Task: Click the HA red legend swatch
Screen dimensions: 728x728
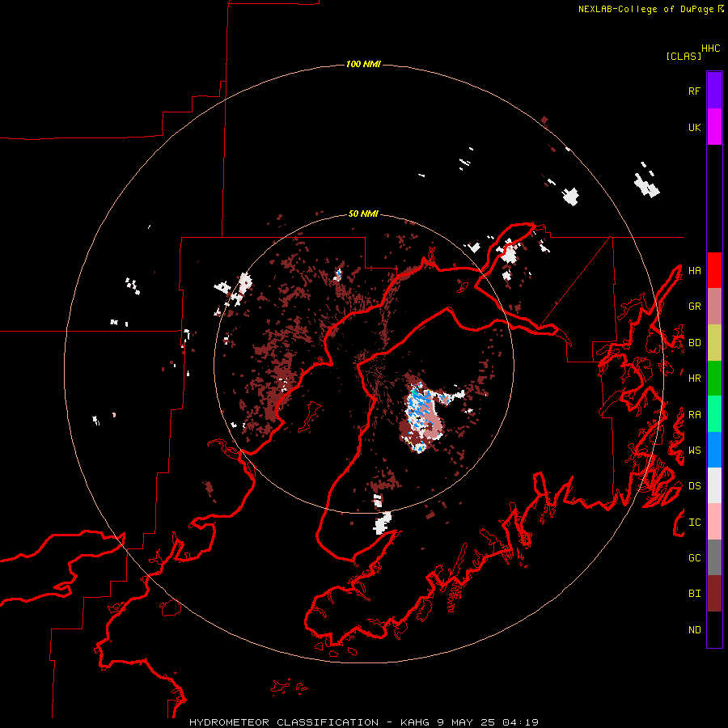Action: tap(714, 270)
